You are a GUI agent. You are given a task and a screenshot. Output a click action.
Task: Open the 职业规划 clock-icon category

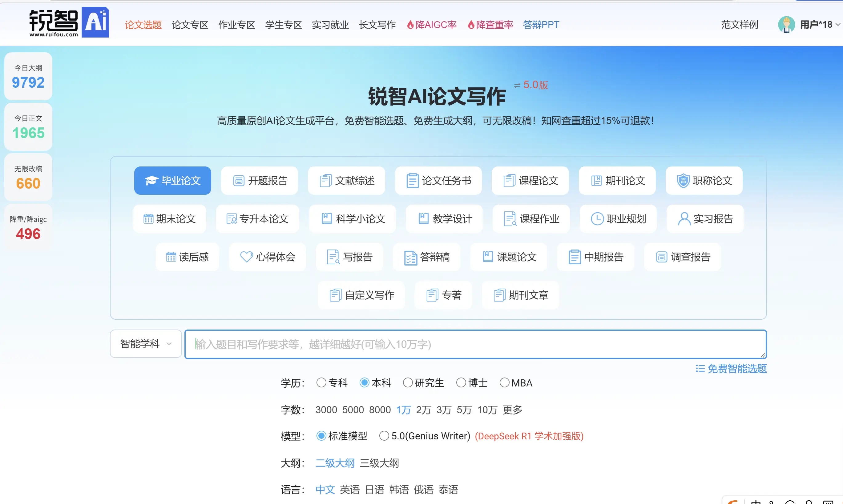[x=618, y=219]
